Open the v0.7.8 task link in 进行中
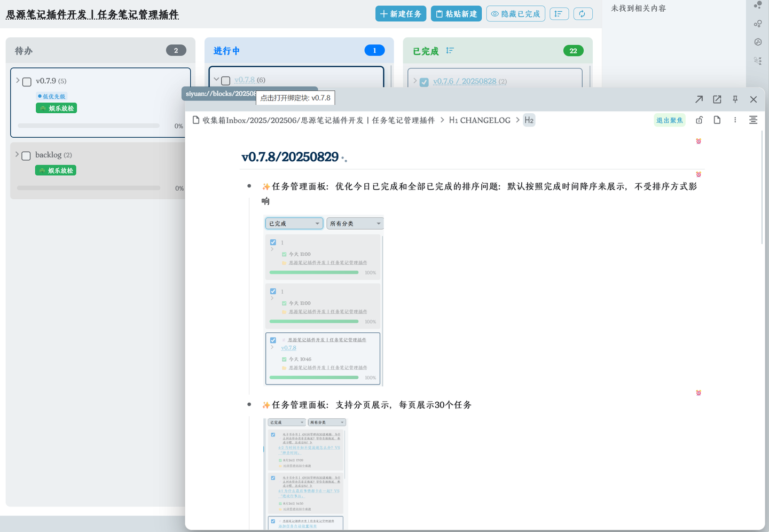Screen dimensions: 769x532 pos(245,80)
